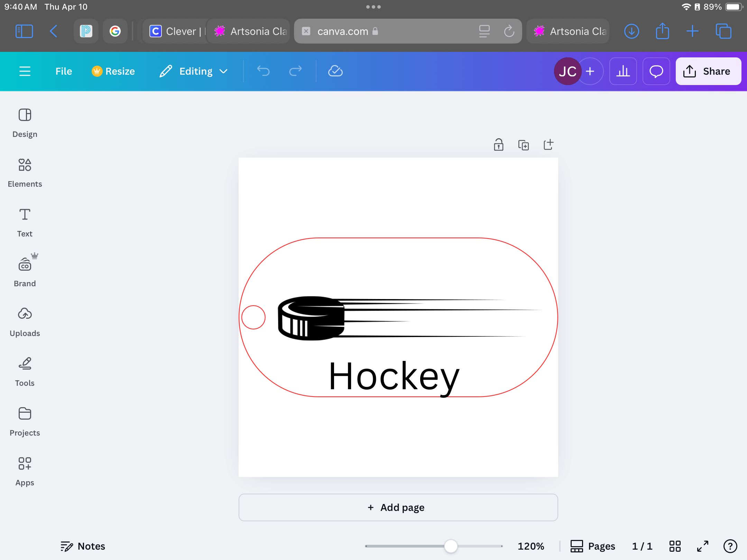Open the analytics bar chart icon
Screen dimensions: 747x560
pyautogui.click(x=623, y=71)
